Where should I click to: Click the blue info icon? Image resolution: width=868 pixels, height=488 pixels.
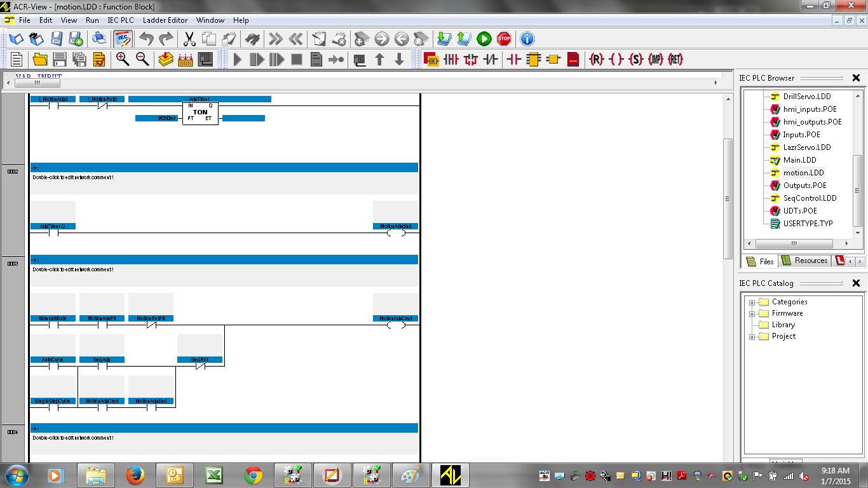(x=527, y=39)
